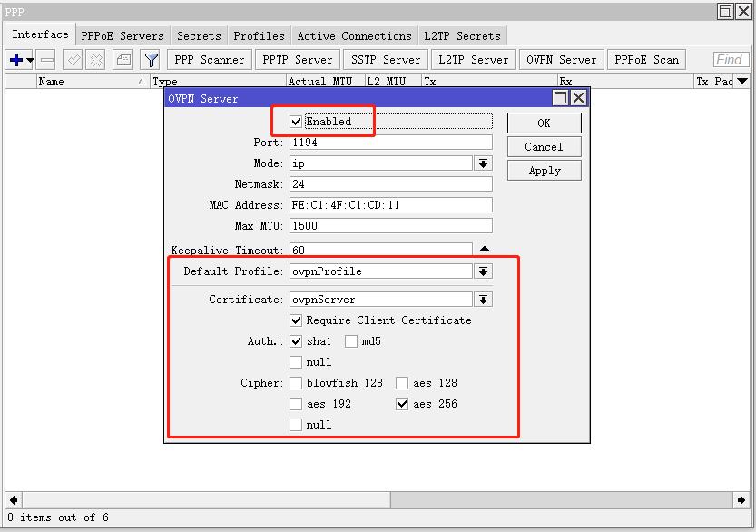Apply the OVPN Server settings
The image size is (756, 532).
543,169
